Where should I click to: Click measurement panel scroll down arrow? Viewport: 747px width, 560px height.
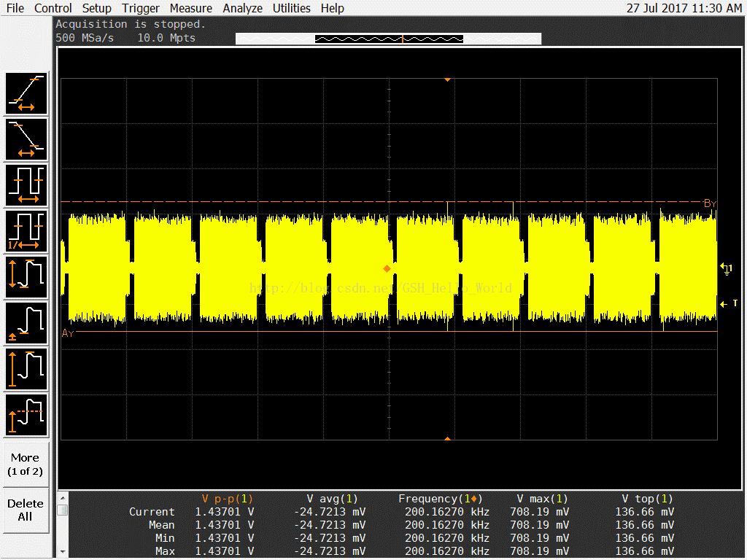pos(63,552)
